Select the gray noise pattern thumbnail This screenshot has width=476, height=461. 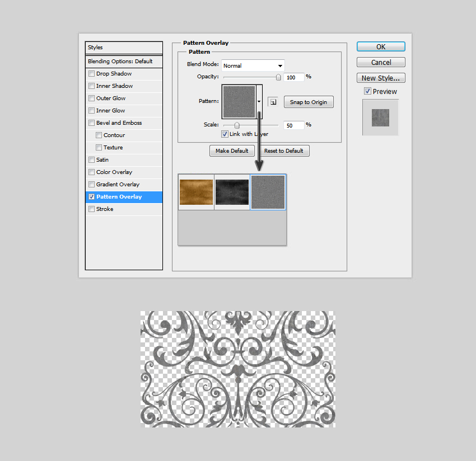268,192
